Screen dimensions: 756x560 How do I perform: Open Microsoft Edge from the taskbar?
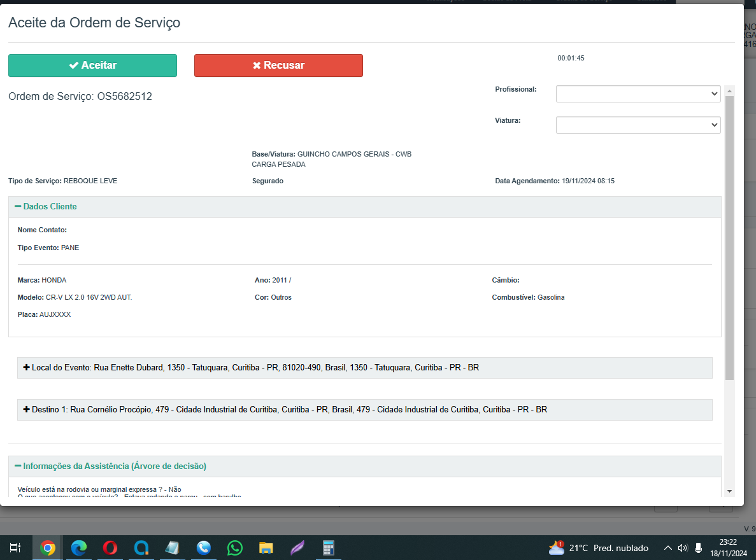(79, 548)
